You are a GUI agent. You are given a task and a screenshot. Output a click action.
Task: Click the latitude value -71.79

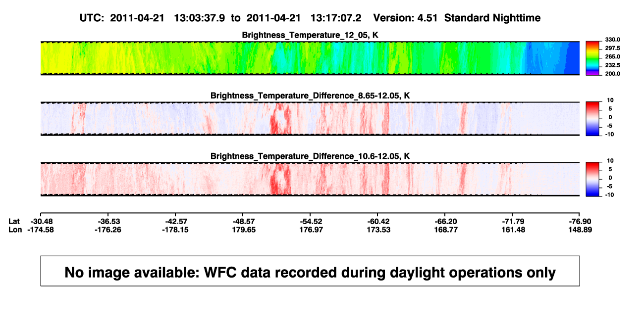[512, 221]
